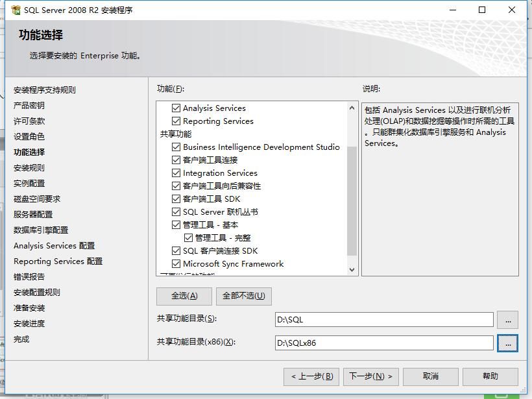532x399 pixels.
Task: Click feature list scroll down arrow
Action: coord(352,269)
